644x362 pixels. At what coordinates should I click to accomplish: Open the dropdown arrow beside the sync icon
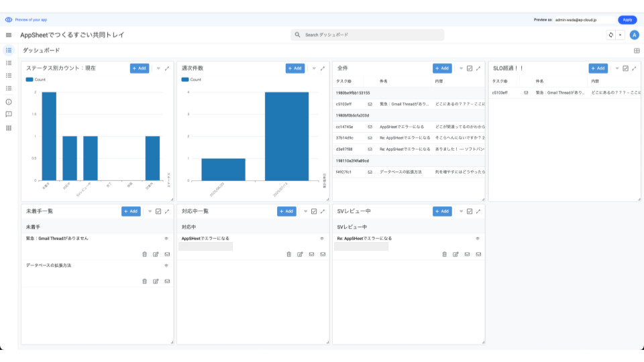620,36
